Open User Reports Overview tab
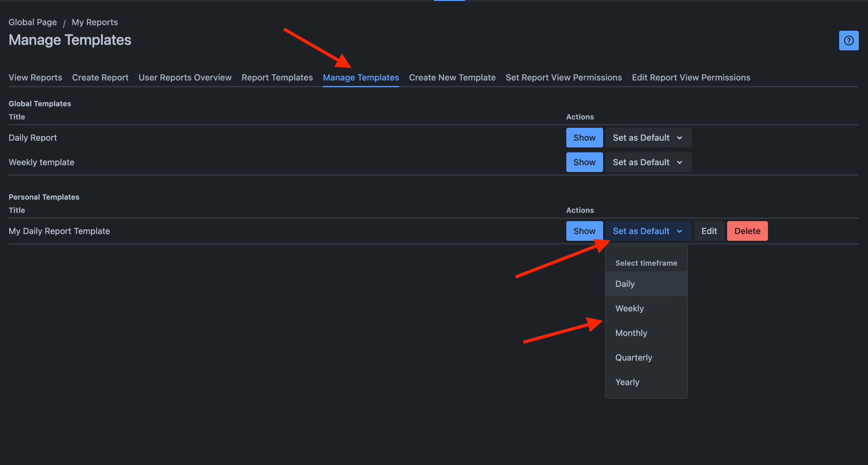This screenshot has width=868, height=465. pos(185,78)
